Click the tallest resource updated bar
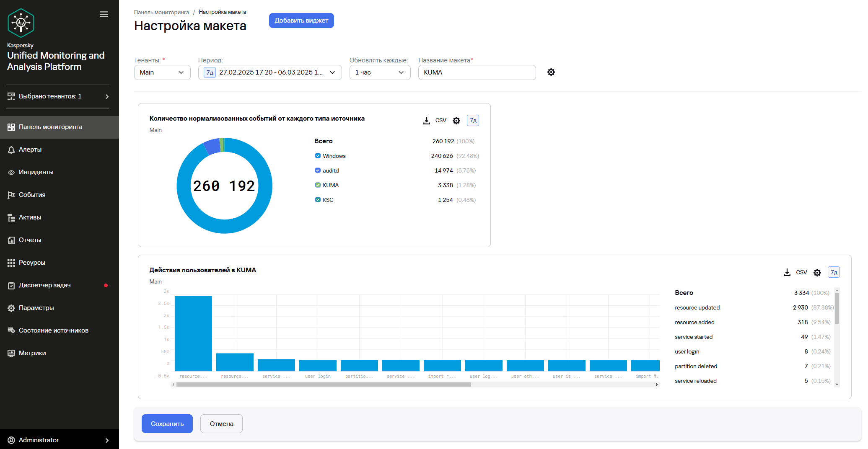 click(x=193, y=333)
